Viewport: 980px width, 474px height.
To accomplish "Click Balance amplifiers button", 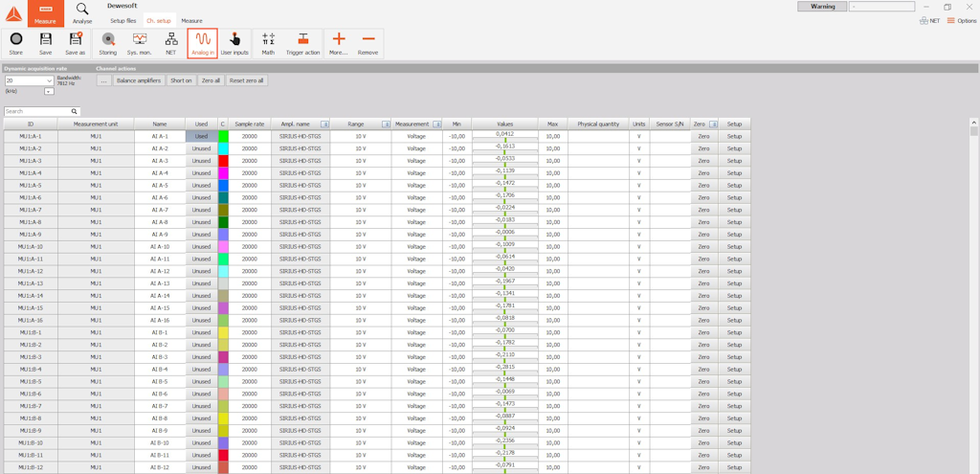I will point(139,80).
